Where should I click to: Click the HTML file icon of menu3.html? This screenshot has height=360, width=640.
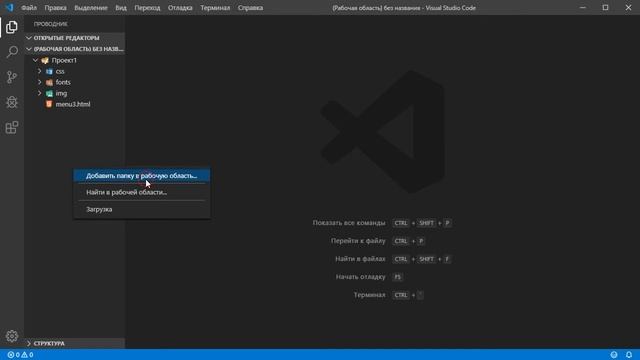pos(49,104)
